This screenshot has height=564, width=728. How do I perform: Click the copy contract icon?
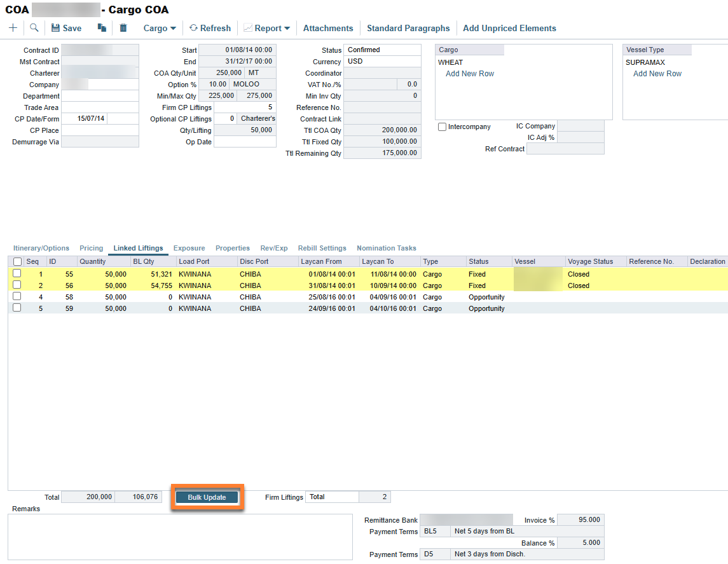click(x=102, y=28)
